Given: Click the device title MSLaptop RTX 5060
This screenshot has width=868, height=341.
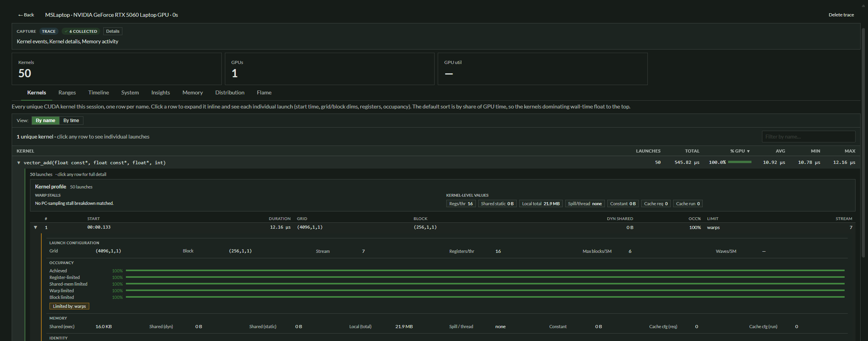Looking at the screenshot, I should pyautogui.click(x=111, y=15).
